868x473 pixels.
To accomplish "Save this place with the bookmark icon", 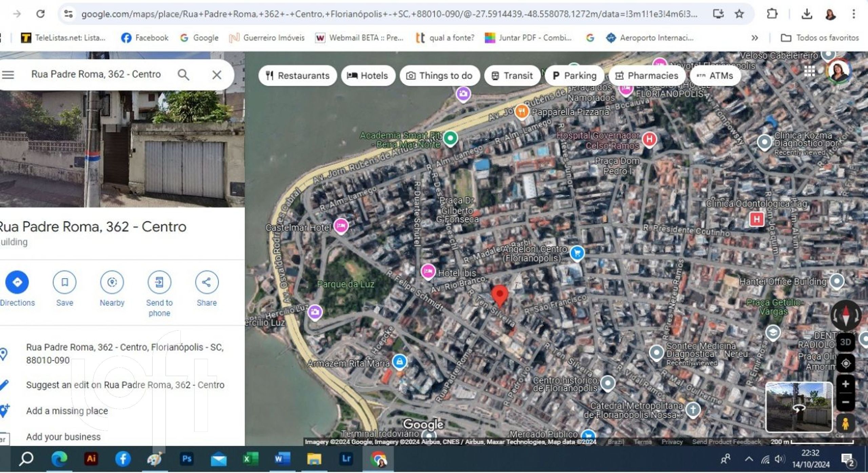I will point(64,282).
